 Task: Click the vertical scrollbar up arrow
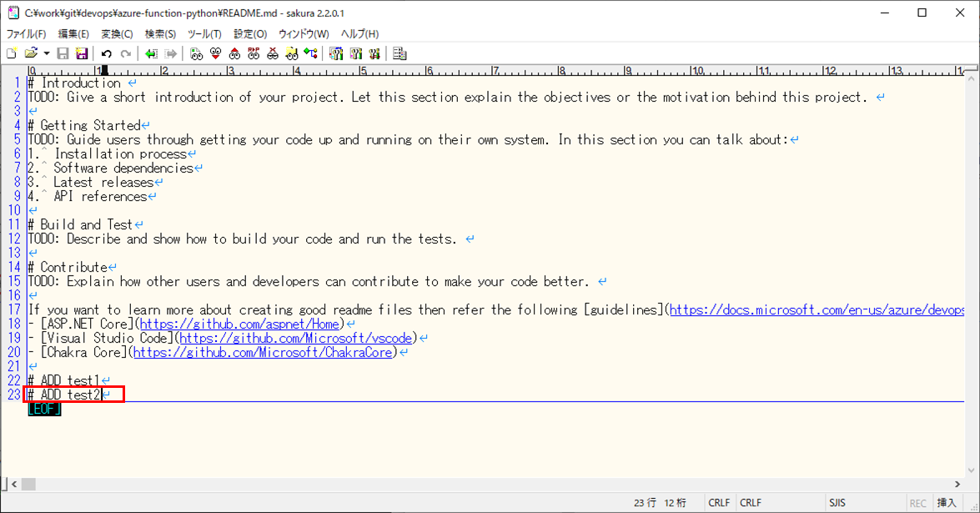(x=971, y=79)
